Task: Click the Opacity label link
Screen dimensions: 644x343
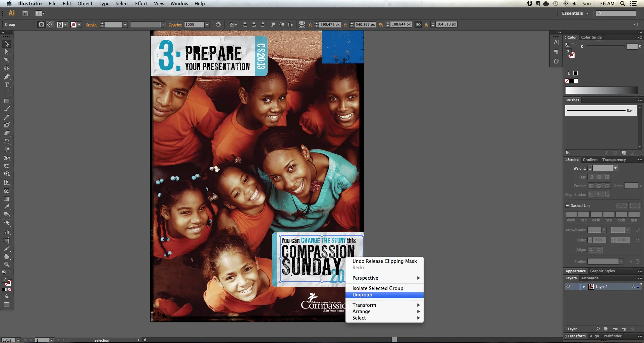Action: (x=175, y=25)
